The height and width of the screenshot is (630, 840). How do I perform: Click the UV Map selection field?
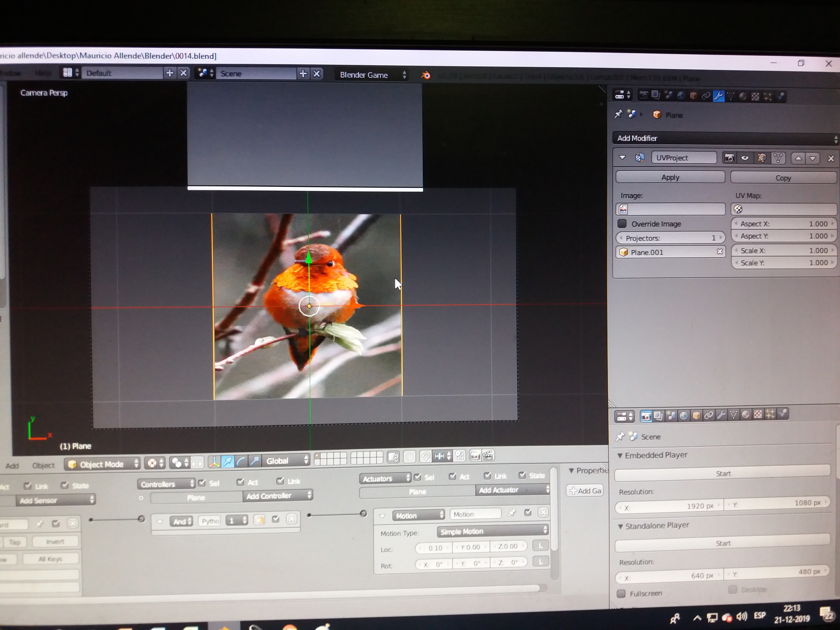[784, 209]
